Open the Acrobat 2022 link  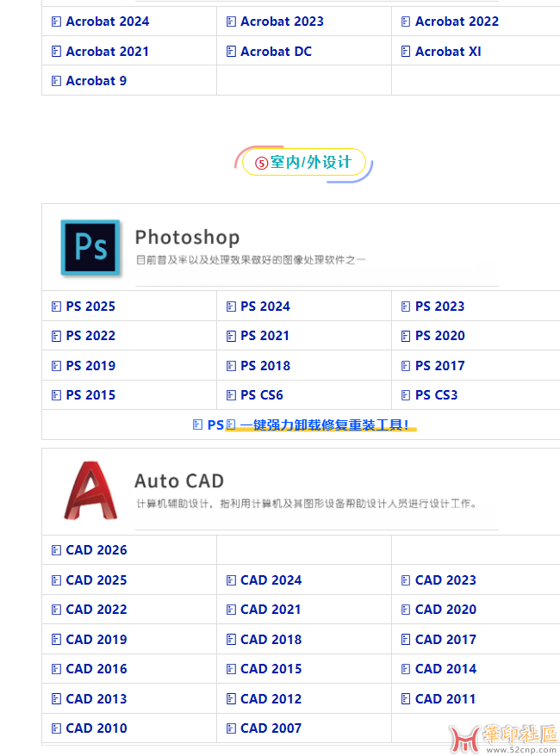click(457, 22)
